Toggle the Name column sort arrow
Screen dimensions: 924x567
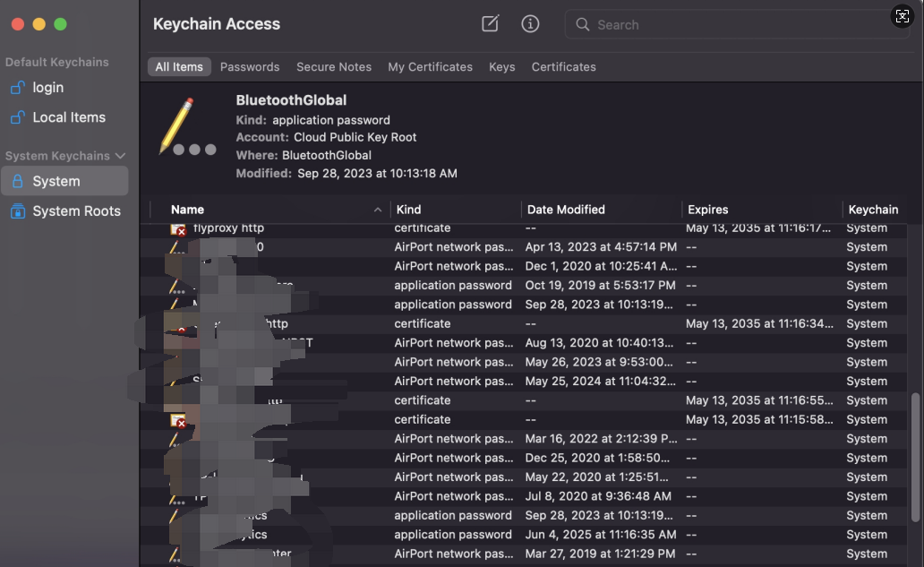(x=378, y=210)
